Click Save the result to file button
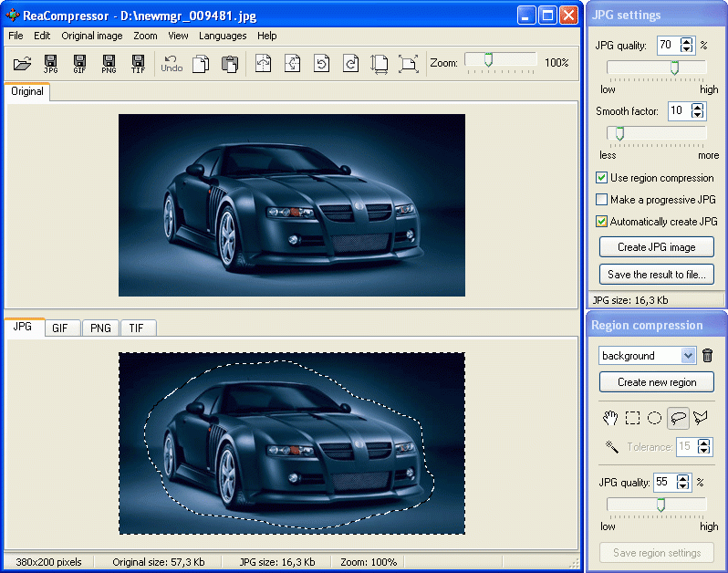Image resolution: width=728 pixels, height=573 pixels. pyautogui.click(x=656, y=275)
